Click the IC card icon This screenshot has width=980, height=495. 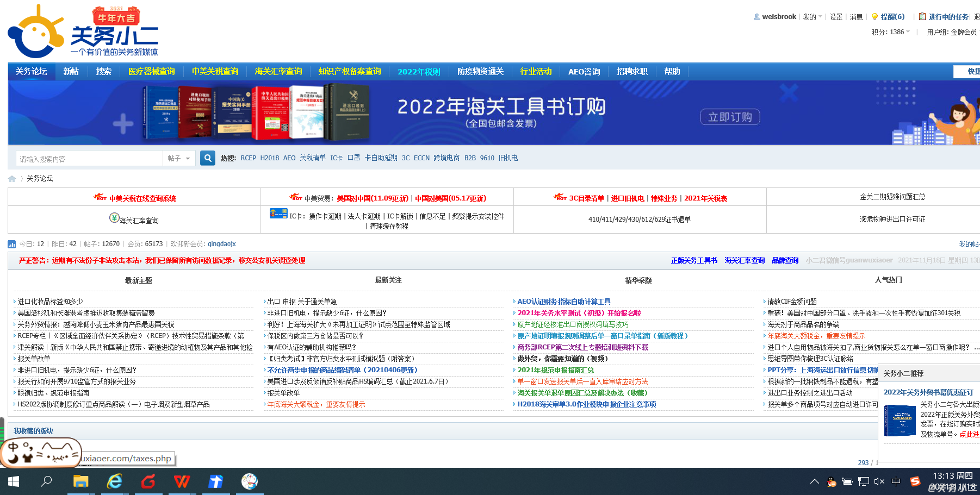point(278,214)
